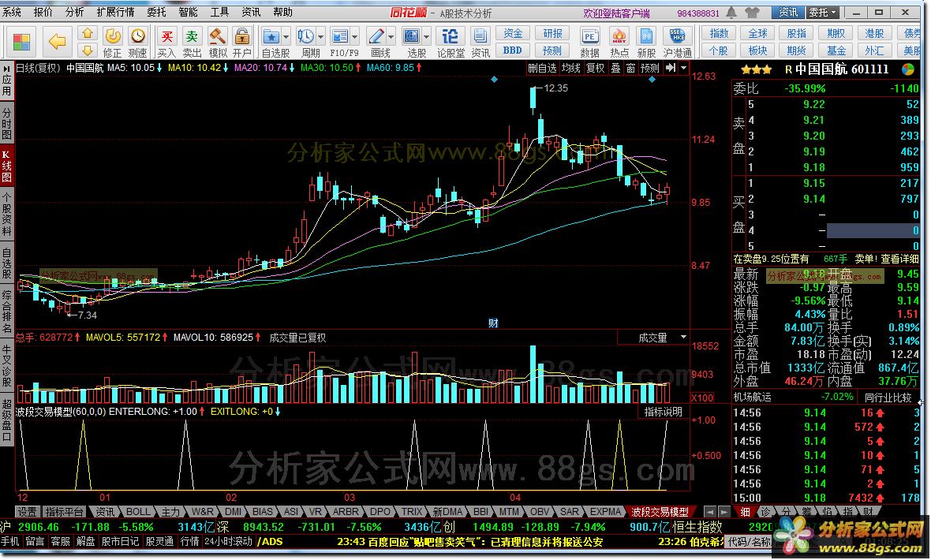Viewport: 931px width, 560px height.
Task: Open the 委托 dropdown in title bar
Action: click(822, 13)
